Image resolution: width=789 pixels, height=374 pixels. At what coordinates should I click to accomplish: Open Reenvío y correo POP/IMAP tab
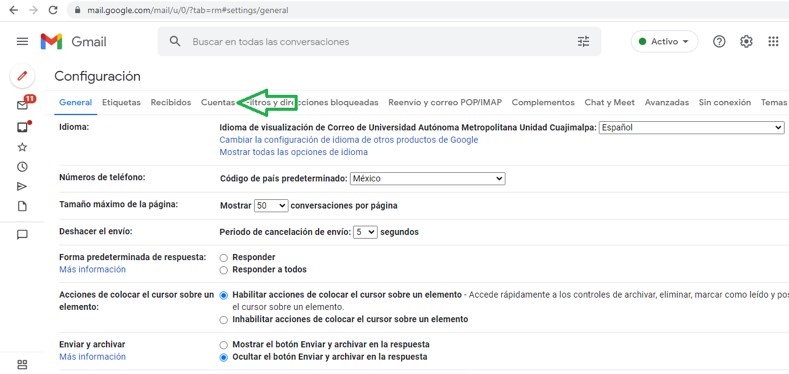click(445, 102)
